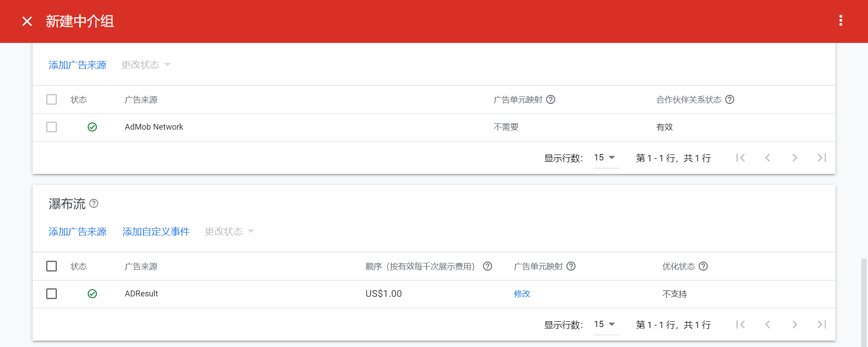Image resolution: width=868 pixels, height=347 pixels.
Task: Click green status icon for AdMob Network
Action: pyautogui.click(x=92, y=127)
